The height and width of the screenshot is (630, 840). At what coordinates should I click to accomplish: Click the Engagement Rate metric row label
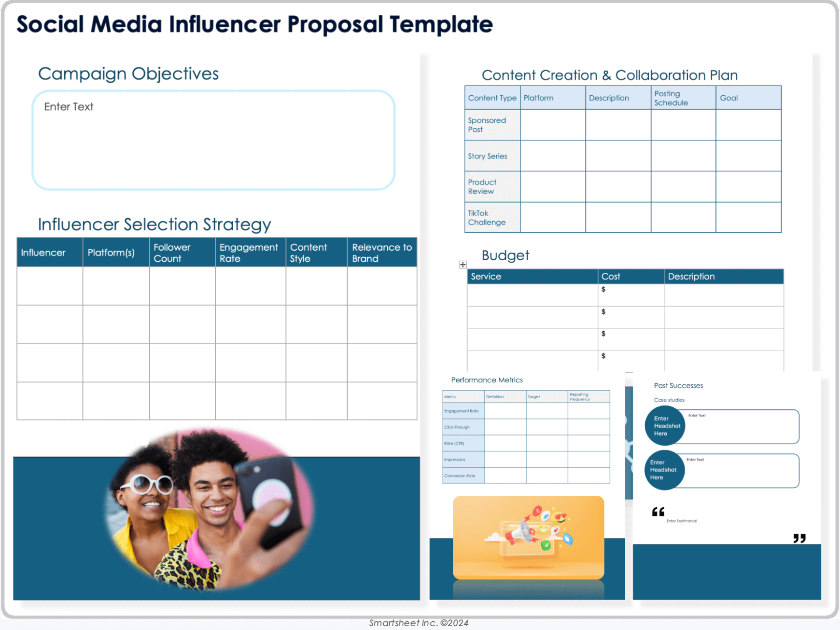pos(463,411)
